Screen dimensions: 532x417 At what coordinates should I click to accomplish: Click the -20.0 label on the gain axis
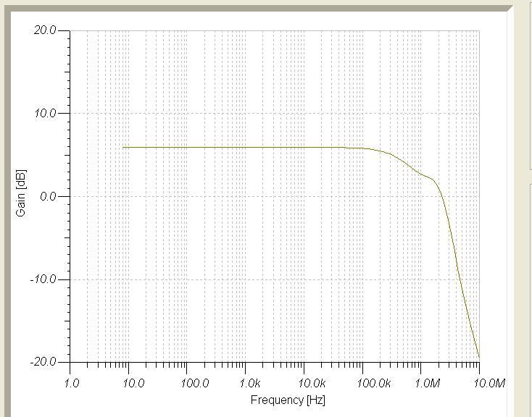click(x=43, y=362)
